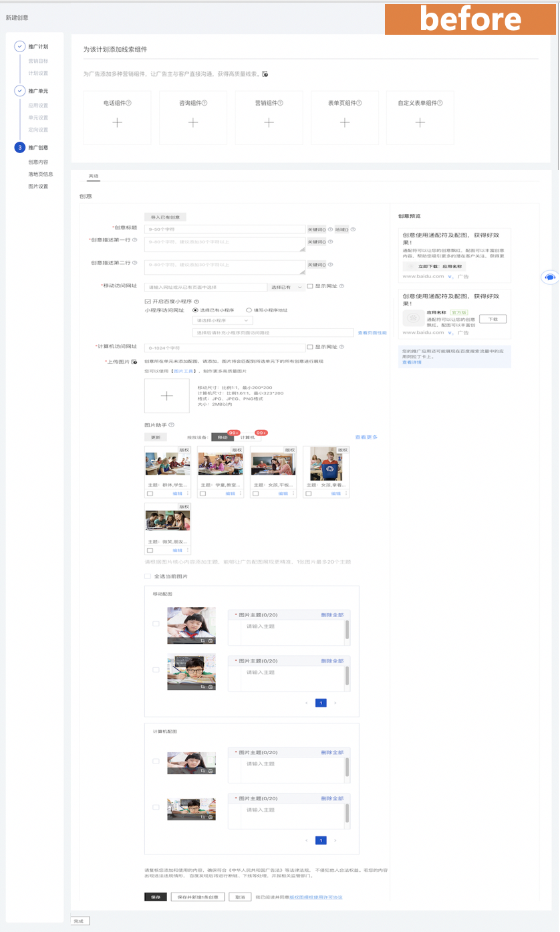Check the 全选当前图片 checkbox
Viewport: 560px width, 932px height.
[x=148, y=576]
